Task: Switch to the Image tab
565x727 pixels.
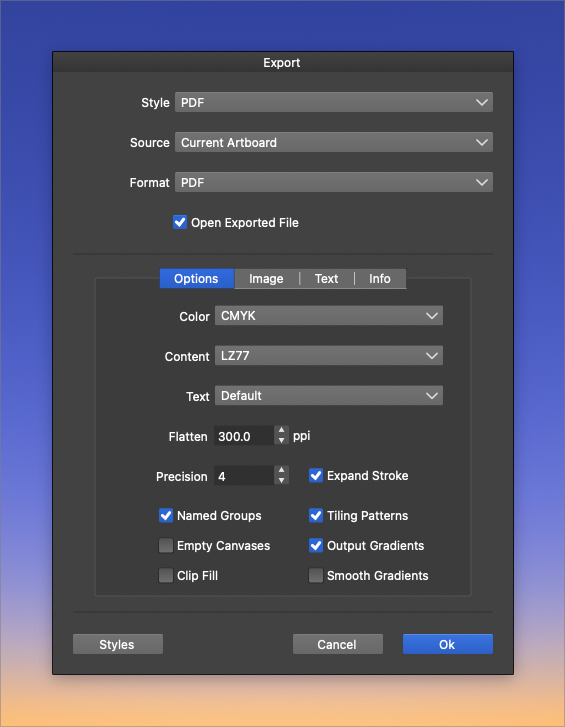Action: pyautogui.click(x=266, y=279)
